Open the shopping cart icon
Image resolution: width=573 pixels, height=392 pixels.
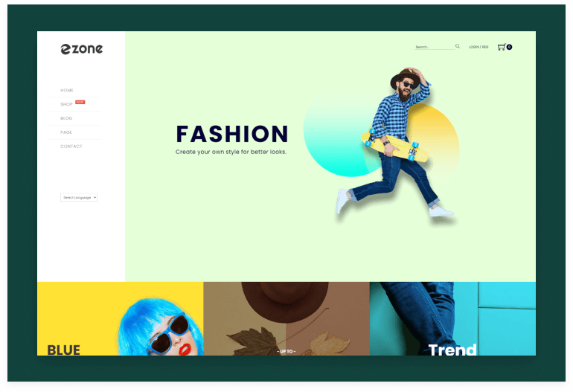502,47
